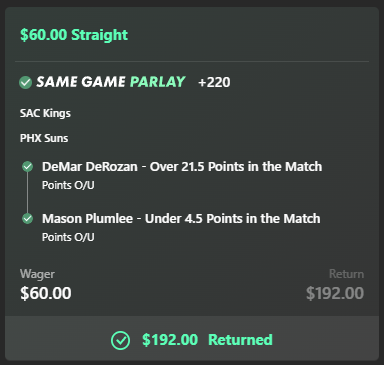The image size is (384, 365).
Task: Click Points O/U label under Plumlee leg
Action: 68,237
